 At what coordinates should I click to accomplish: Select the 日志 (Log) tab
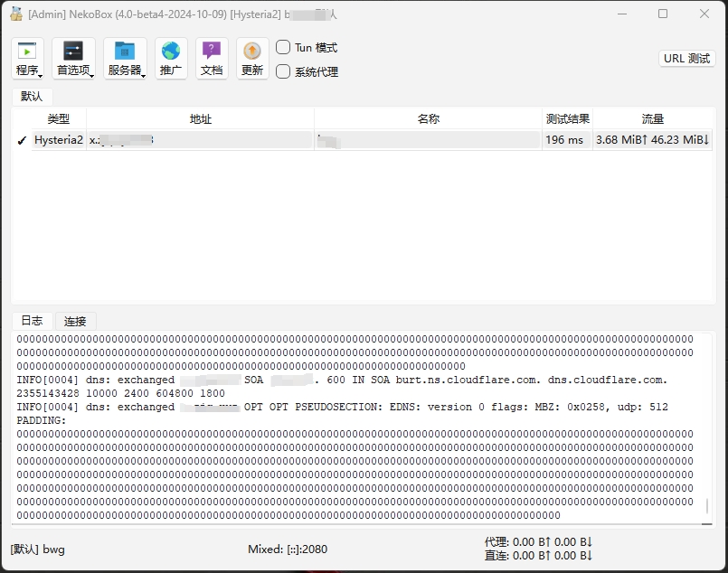[x=32, y=321]
